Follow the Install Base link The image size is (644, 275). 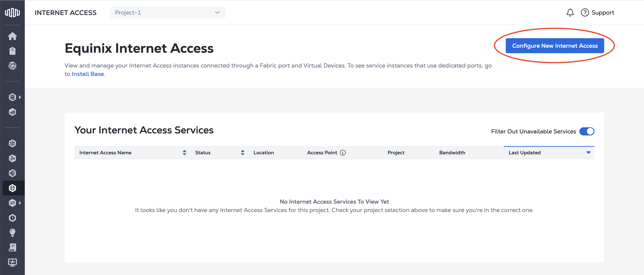point(88,74)
